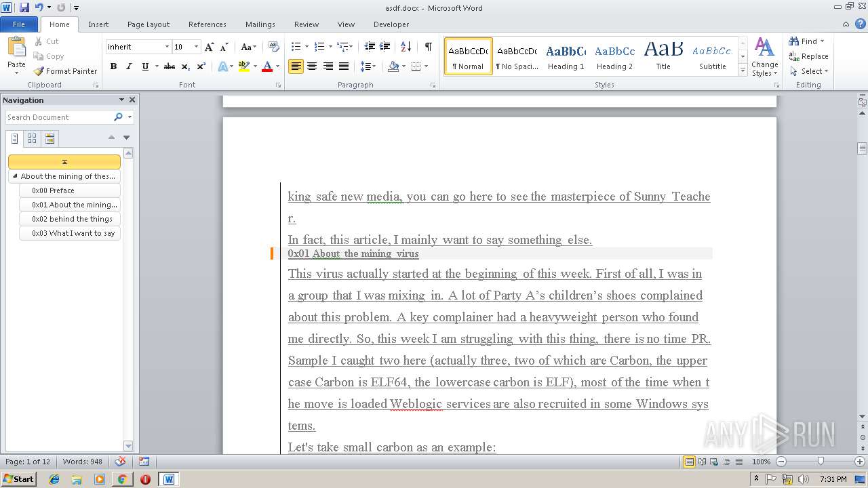Switch to the Mailings tab

[260, 24]
